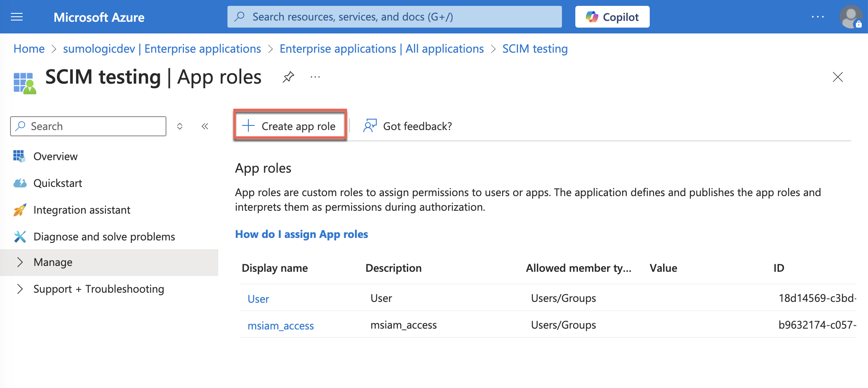Image resolution: width=868 pixels, height=388 pixels.
Task: Collapse the left sidebar with double chevron
Action: [x=204, y=126]
